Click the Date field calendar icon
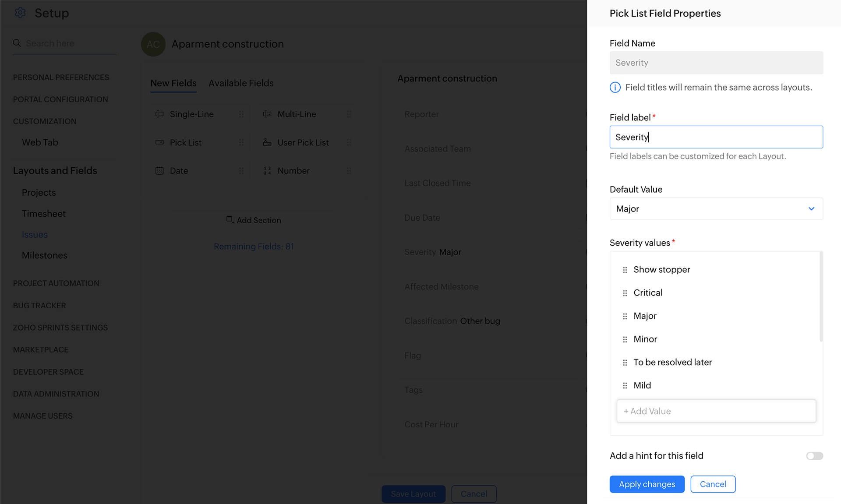Image resolution: width=841 pixels, height=504 pixels. point(159,171)
